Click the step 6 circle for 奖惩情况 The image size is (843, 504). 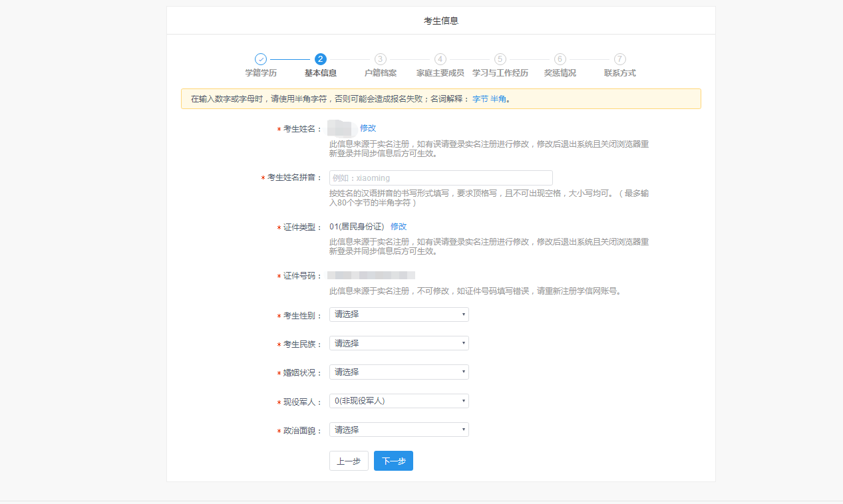tap(560, 59)
